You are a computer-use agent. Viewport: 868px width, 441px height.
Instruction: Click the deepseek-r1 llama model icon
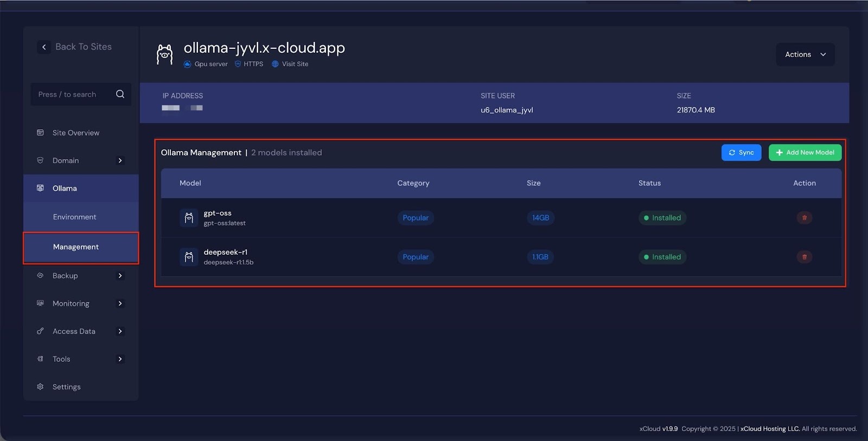tap(189, 257)
